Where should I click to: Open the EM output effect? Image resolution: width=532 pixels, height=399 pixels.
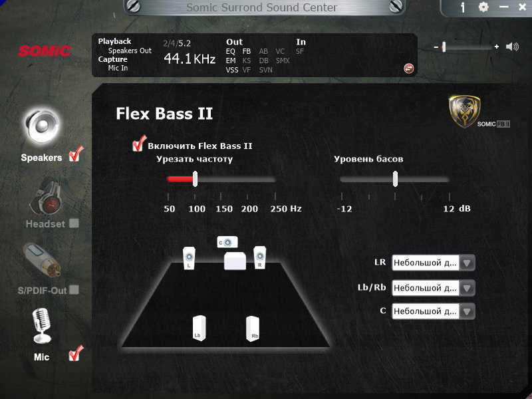(231, 61)
